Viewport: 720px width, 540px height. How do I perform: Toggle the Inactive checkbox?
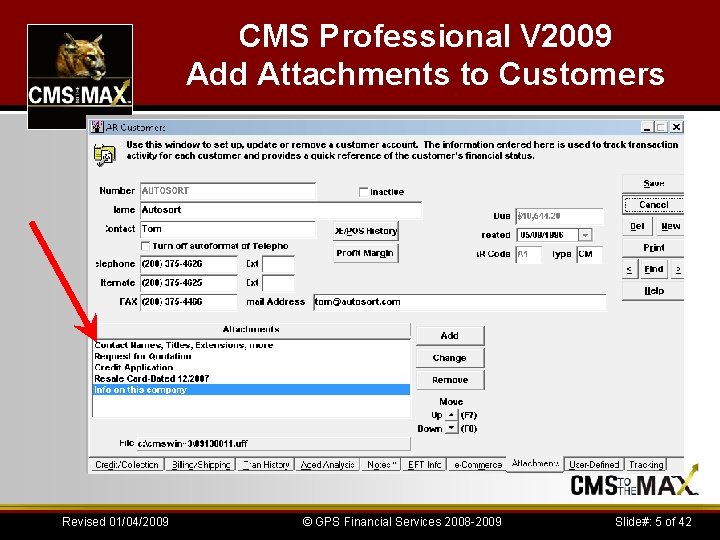coord(364,192)
